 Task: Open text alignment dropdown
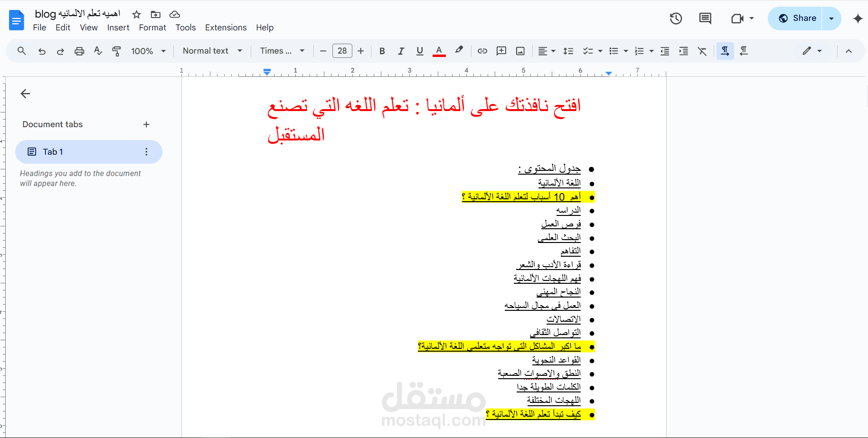click(547, 51)
